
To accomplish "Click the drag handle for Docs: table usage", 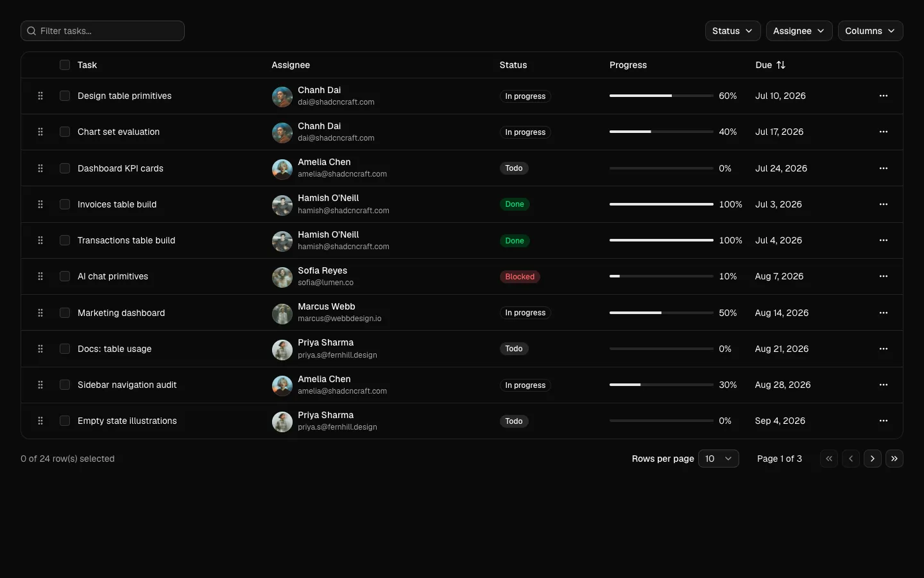I will tap(40, 349).
